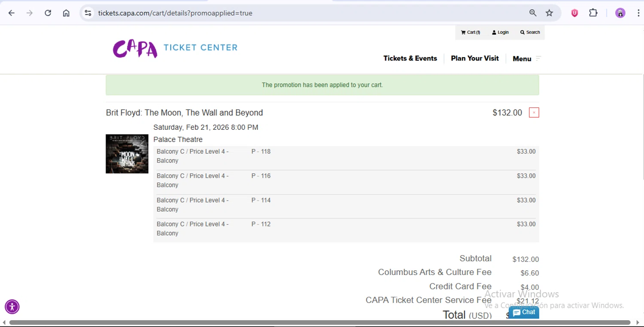
Task: Open Tickets & Events menu
Action: (x=410, y=58)
